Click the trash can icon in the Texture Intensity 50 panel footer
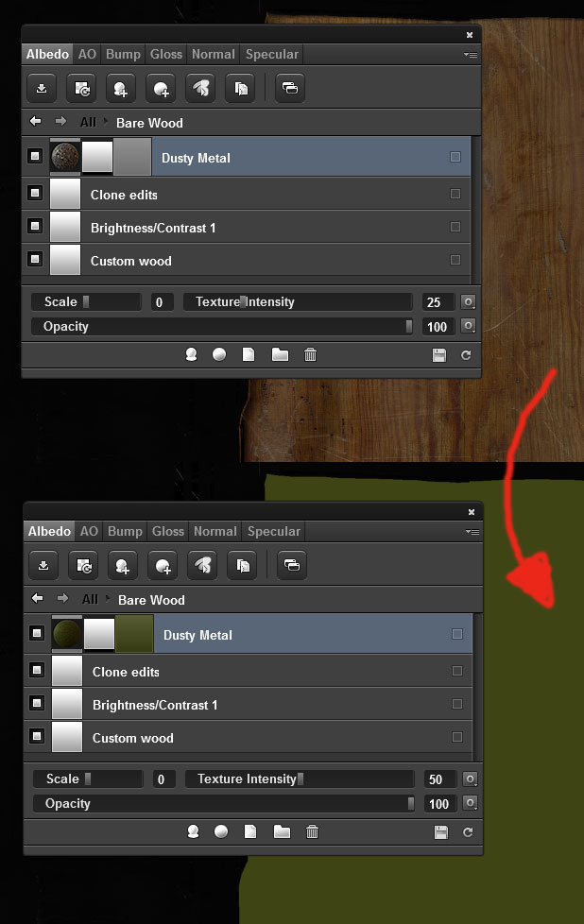Viewport: 584px width, 924px height. 313,831
